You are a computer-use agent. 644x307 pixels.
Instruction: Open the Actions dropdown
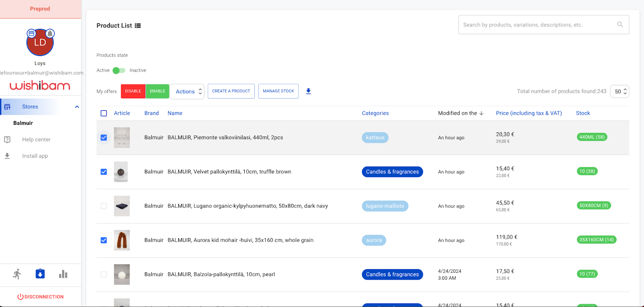tap(187, 91)
